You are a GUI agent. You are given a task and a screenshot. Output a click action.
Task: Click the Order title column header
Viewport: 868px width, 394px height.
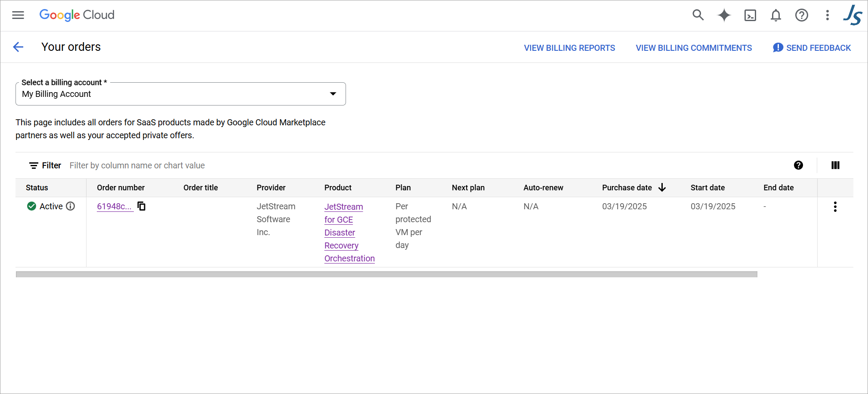[201, 188]
